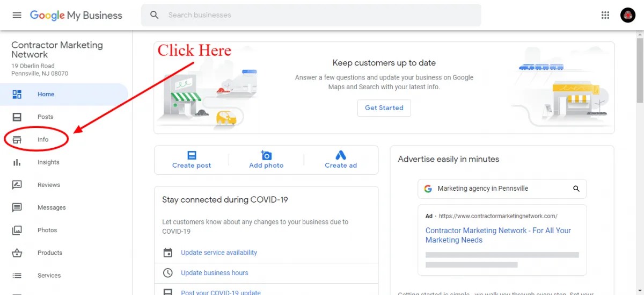Click Contractor Marketing Network ad headline

(x=498, y=235)
